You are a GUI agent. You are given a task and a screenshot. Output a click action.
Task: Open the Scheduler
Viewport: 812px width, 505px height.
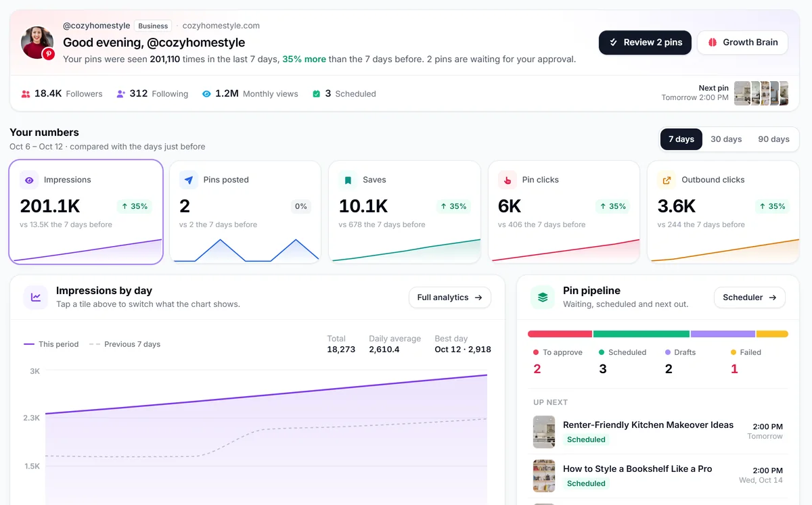[x=750, y=297]
